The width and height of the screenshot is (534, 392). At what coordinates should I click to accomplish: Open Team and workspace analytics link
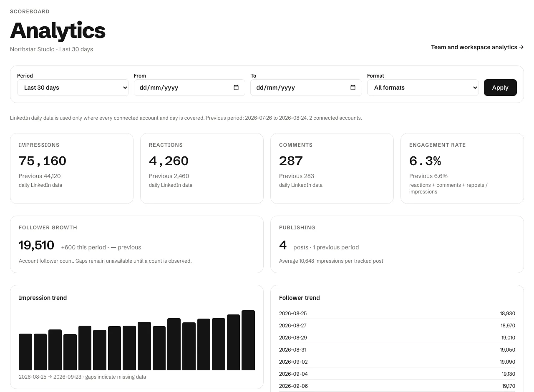pyautogui.click(x=477, y=47)
